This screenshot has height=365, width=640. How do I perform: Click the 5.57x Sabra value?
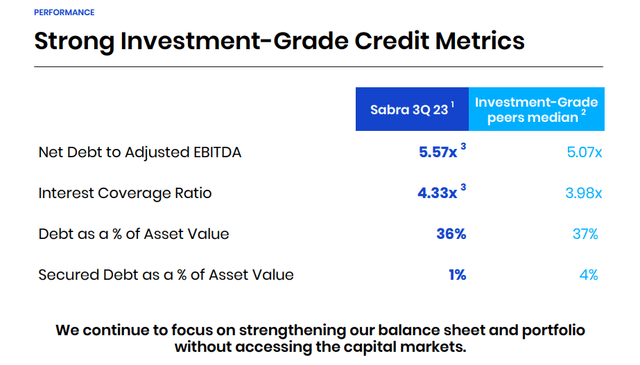pyautogui.click(x=438, y=152)
